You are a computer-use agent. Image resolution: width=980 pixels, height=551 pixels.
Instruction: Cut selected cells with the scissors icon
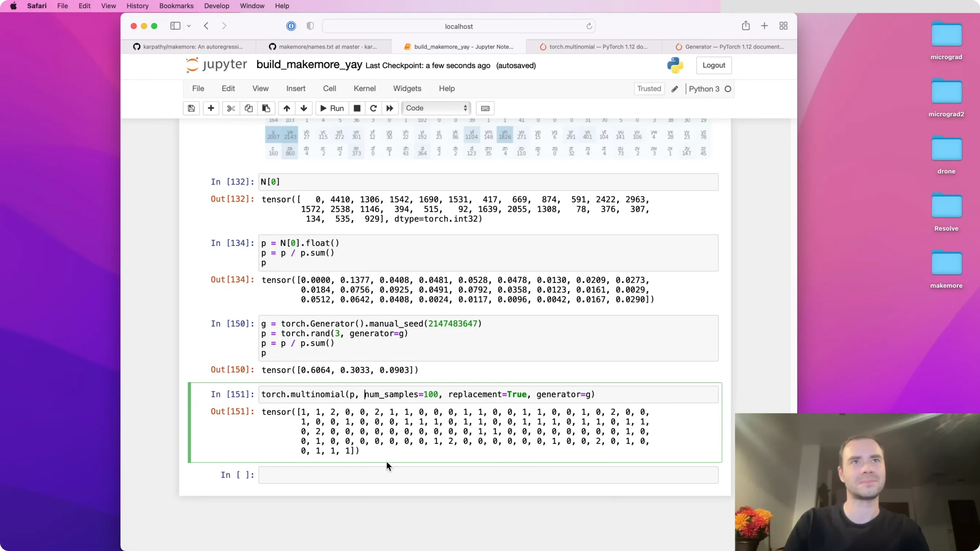(x=231, y=108)
